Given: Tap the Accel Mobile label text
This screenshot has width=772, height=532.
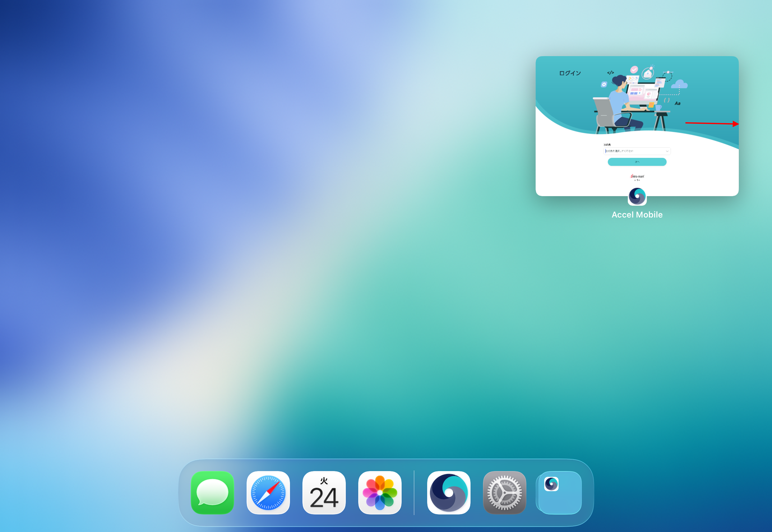Looking at the screenshot, I should [637, 215].
